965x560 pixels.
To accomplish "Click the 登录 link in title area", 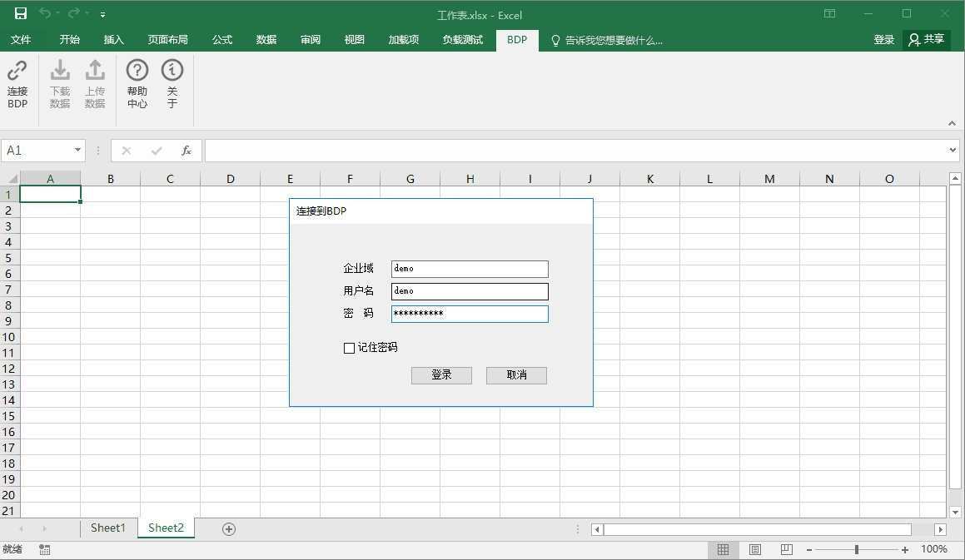I will pos(883,40).
